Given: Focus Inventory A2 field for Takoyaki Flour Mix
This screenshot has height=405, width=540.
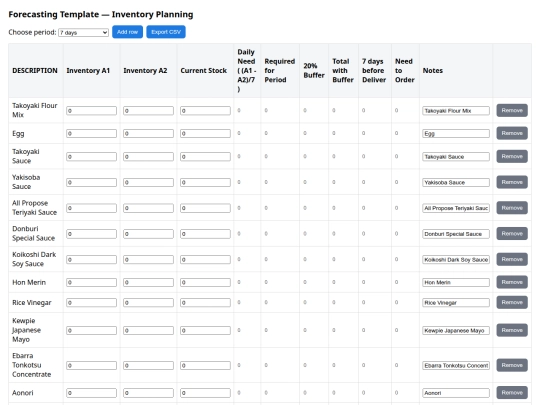Looking at the screenshot, I should pyautogui.click(x=148, y=111).
